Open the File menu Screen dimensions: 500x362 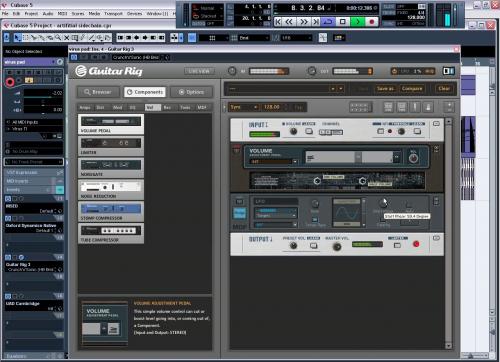5,14
